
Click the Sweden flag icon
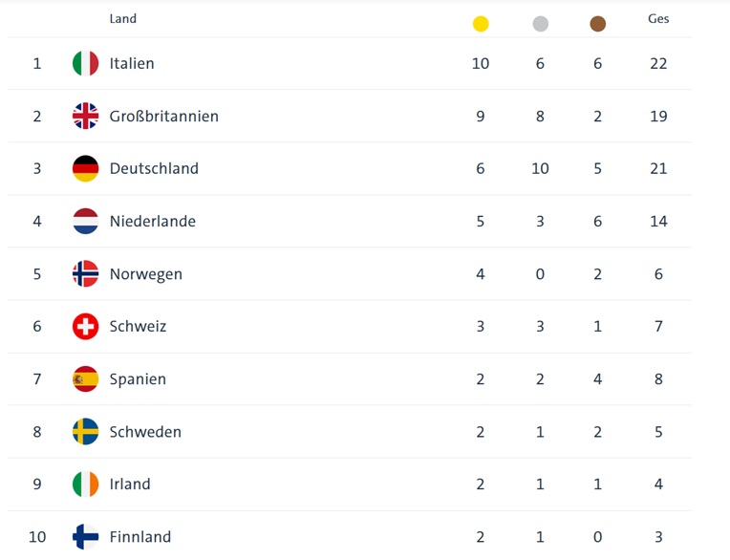(x=86, y=432)
